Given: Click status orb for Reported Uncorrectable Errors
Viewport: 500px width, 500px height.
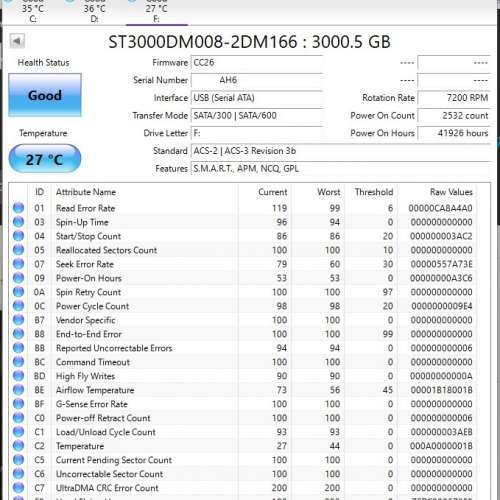Looking at the screenshot, I should tap(19, 348).
